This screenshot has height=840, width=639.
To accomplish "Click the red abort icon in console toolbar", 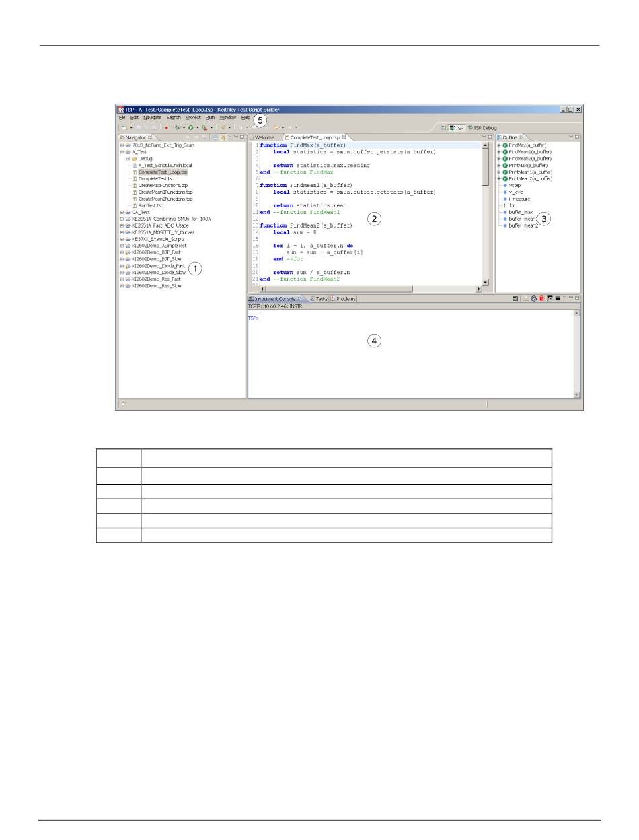I will (x=541, y=298).
